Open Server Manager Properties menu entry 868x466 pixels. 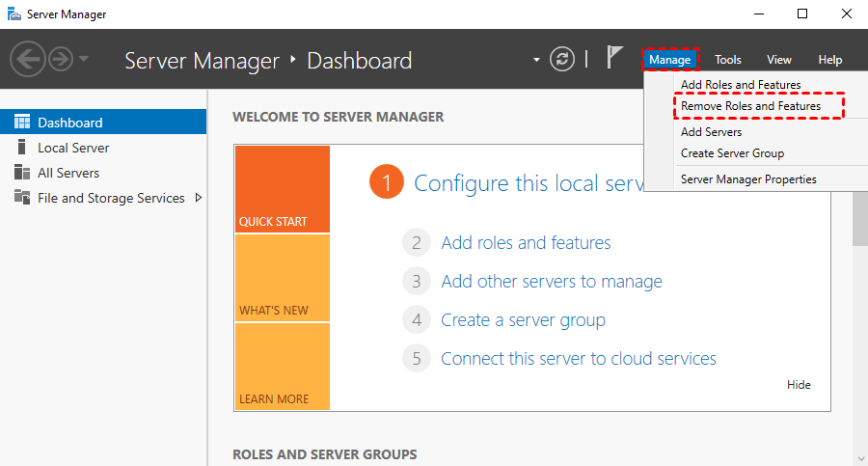click(748, 178)
